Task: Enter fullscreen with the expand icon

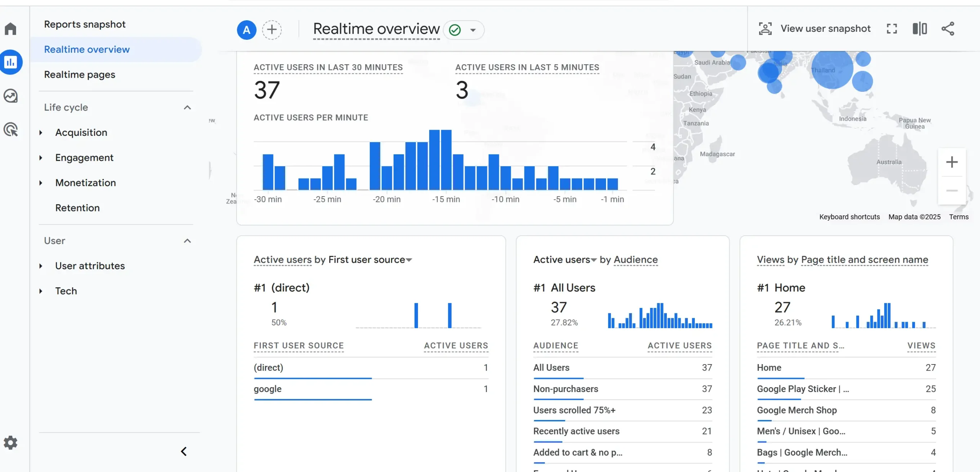Action: pos(892,29)
